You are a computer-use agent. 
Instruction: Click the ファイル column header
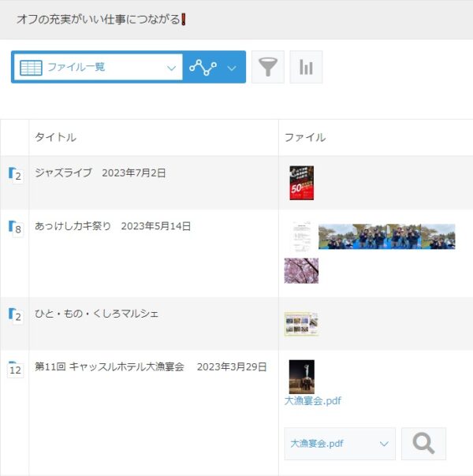pos(304,137)
